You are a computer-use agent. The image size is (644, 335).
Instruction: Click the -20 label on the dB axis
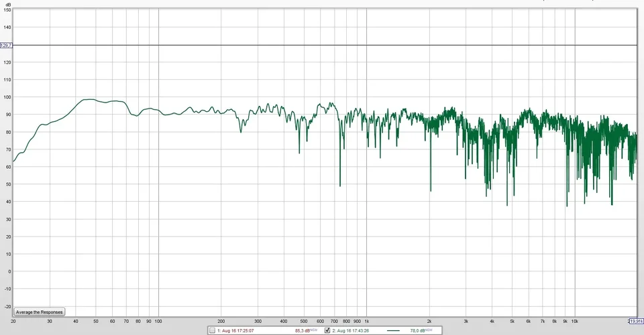(7, 307)
